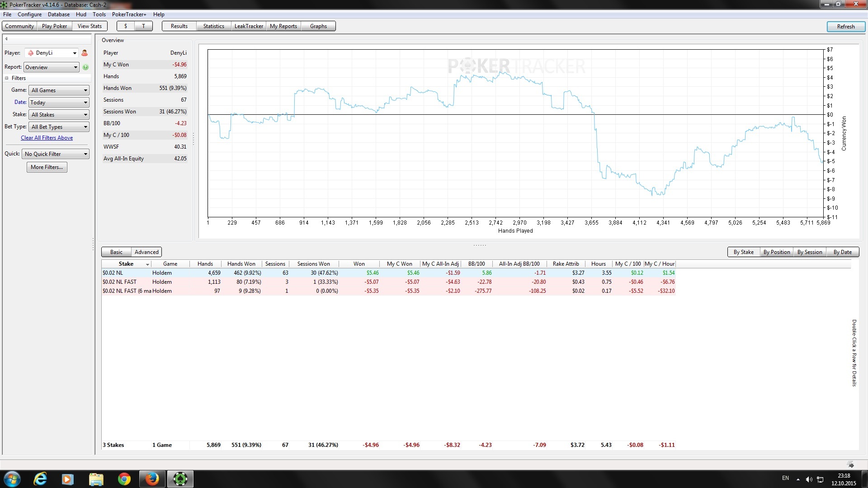Open the Database menu
Image resolution: width=868 pixels, height=488 pixels.
click(59, 14)
